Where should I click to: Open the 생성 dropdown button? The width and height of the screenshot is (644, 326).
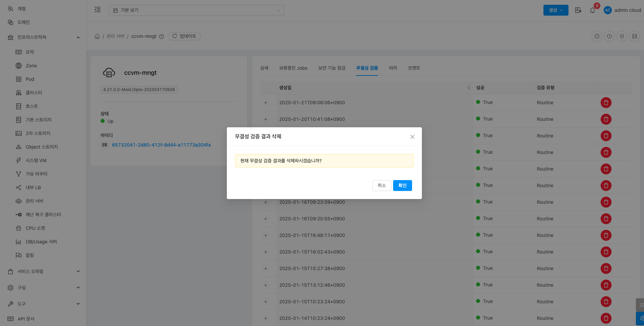556,10
